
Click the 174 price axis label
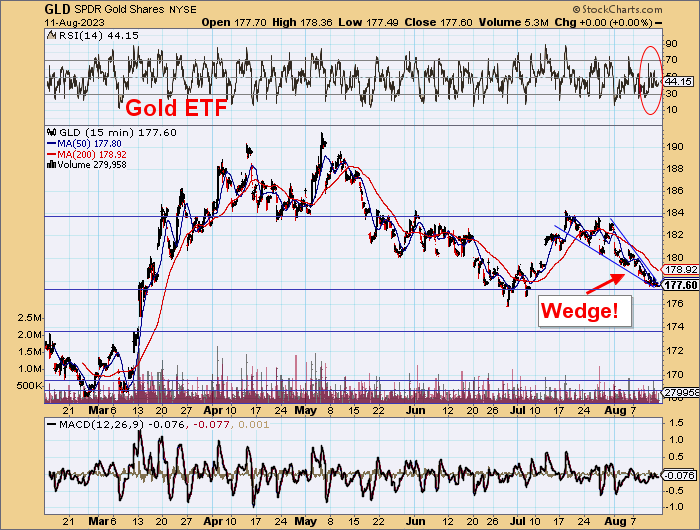click(x=675, y=327)
